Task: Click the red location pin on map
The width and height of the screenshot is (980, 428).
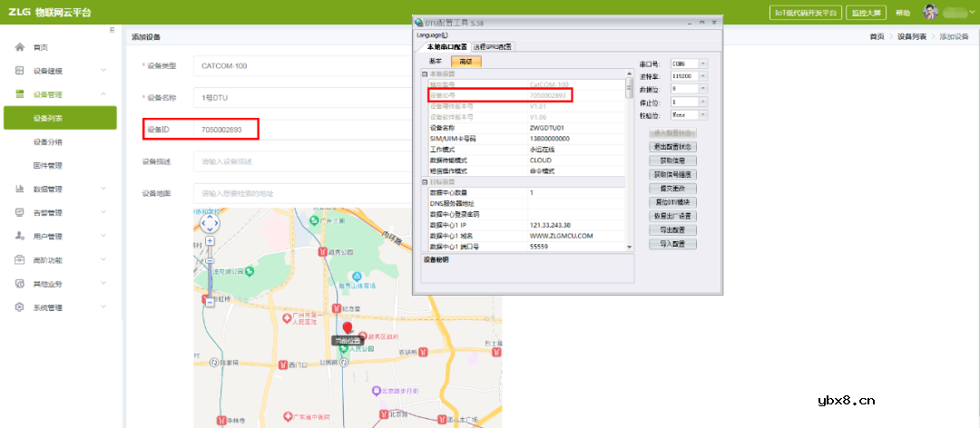Action: (x=348, y=328)
